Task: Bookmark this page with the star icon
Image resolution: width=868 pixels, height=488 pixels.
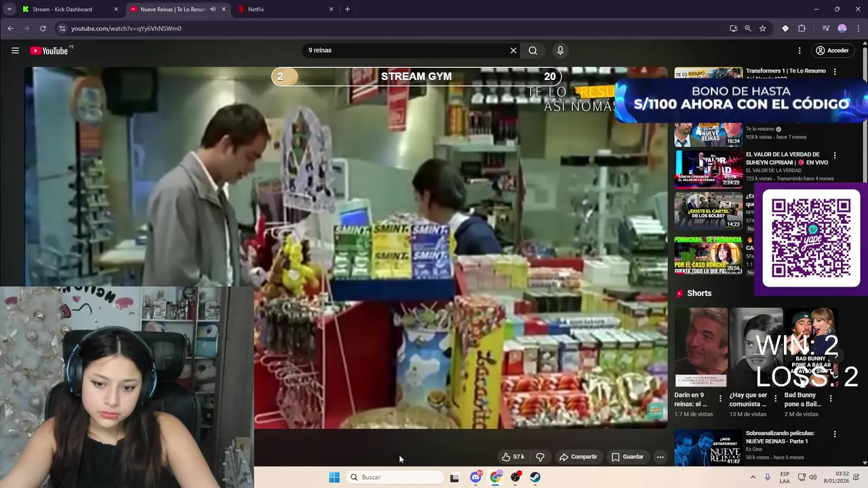Action: (x=763, y=28)
